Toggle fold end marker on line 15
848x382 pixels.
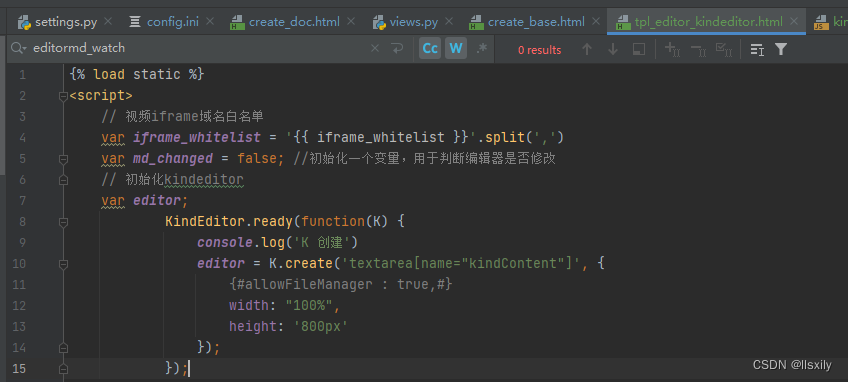click(63, 368)
